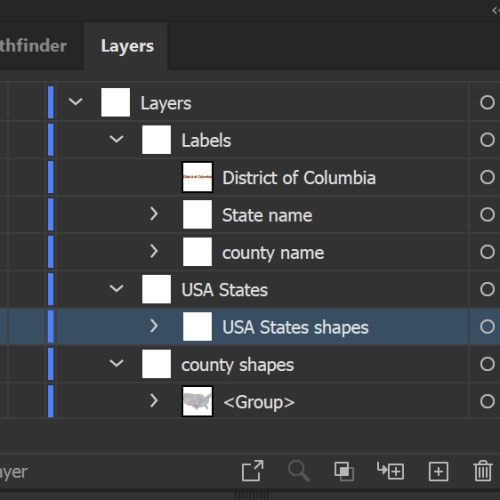Click the county shapes layer thumbnail

click(156, 364)
